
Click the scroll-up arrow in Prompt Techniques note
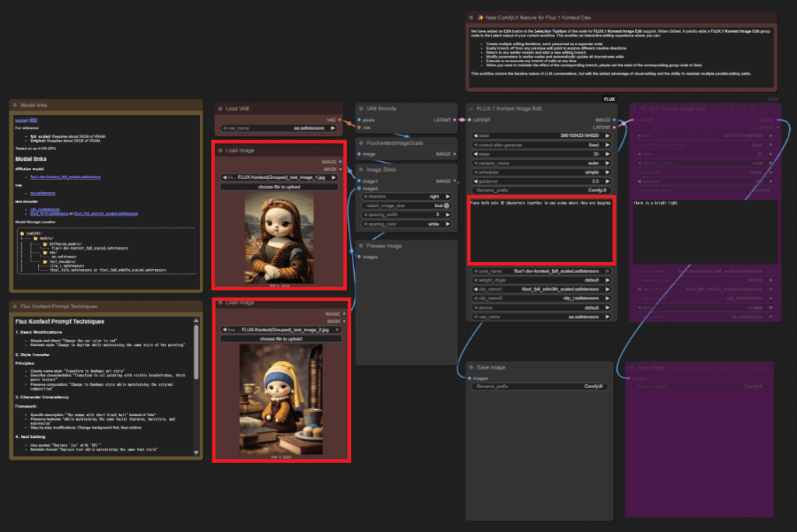tap(196, 320)
